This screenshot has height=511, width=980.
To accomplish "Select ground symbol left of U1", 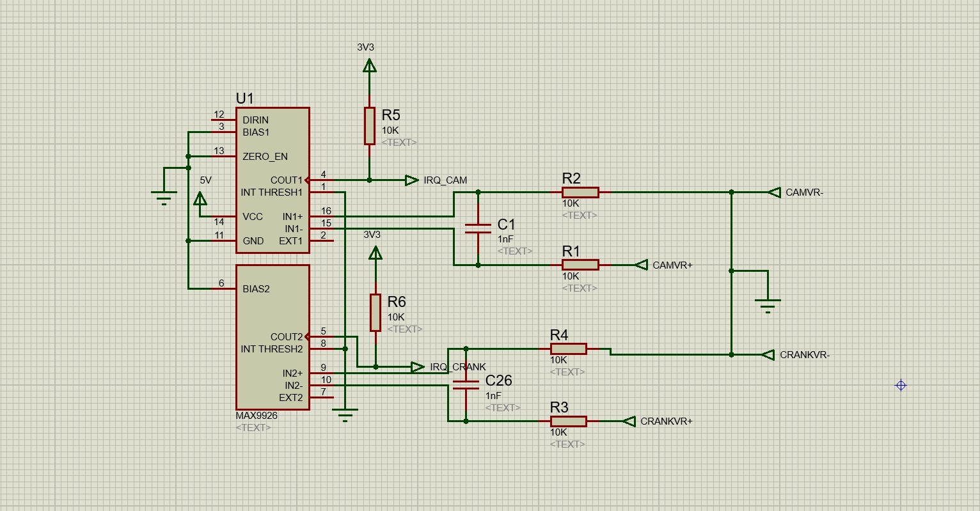I will pos(164,196).
